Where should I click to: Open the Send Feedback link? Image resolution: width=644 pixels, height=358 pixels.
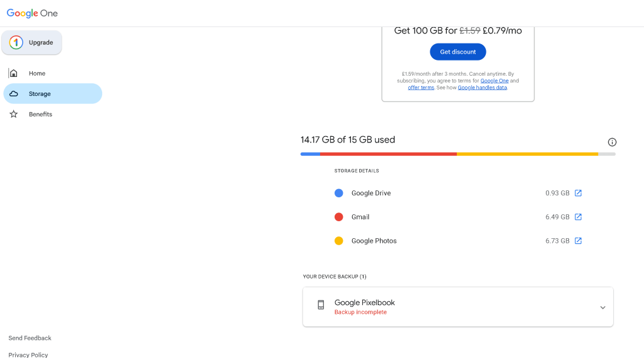click(x=30, y=338)
